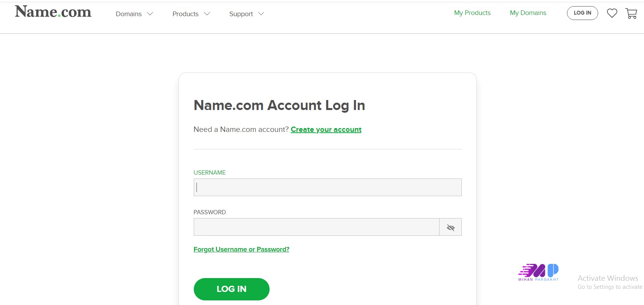Open the shopping cart
This screenshot has height=305, width=644.
(x=631, y=14)
